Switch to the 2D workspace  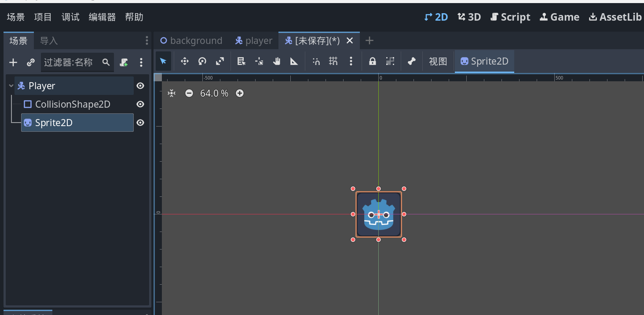pyautogui.click(x=436, y=17)
